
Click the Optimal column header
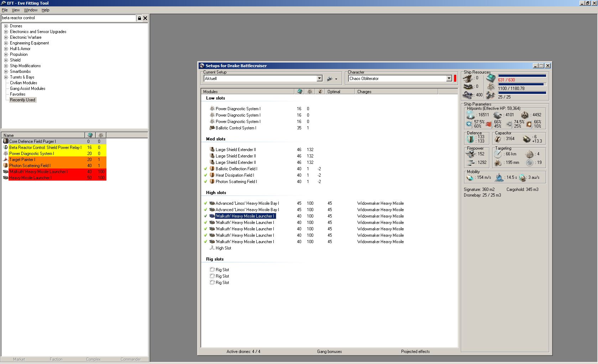pyautogui.click(x=340, y=91)
